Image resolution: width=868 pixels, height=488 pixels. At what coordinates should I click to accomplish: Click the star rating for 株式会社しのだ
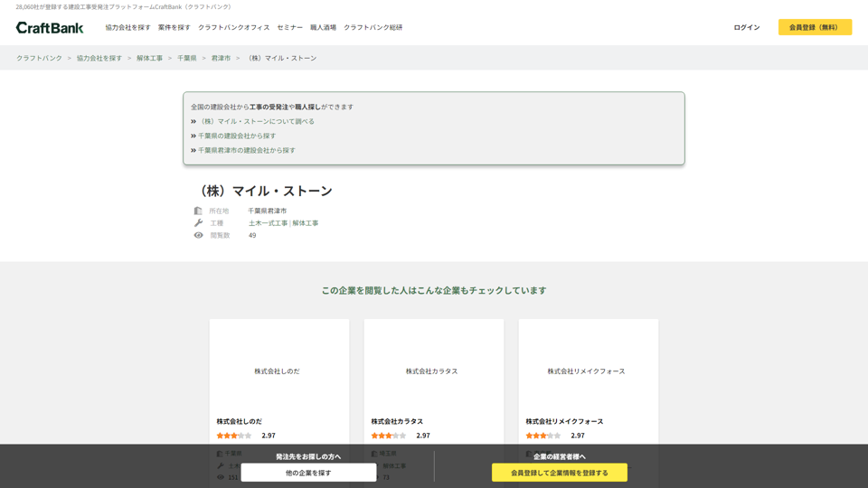[x=234, y=436]
